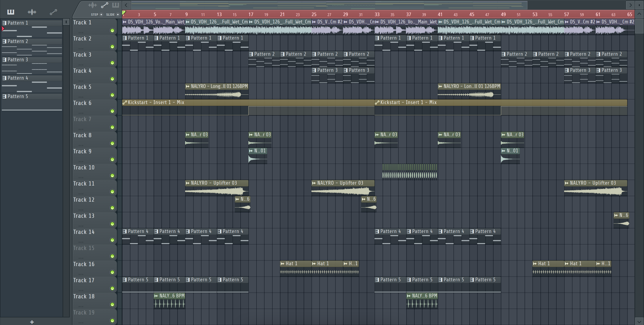Select first Pattern 2 clip on Track 3
Screen dimensions: 644x325
[x=264, y=59]
